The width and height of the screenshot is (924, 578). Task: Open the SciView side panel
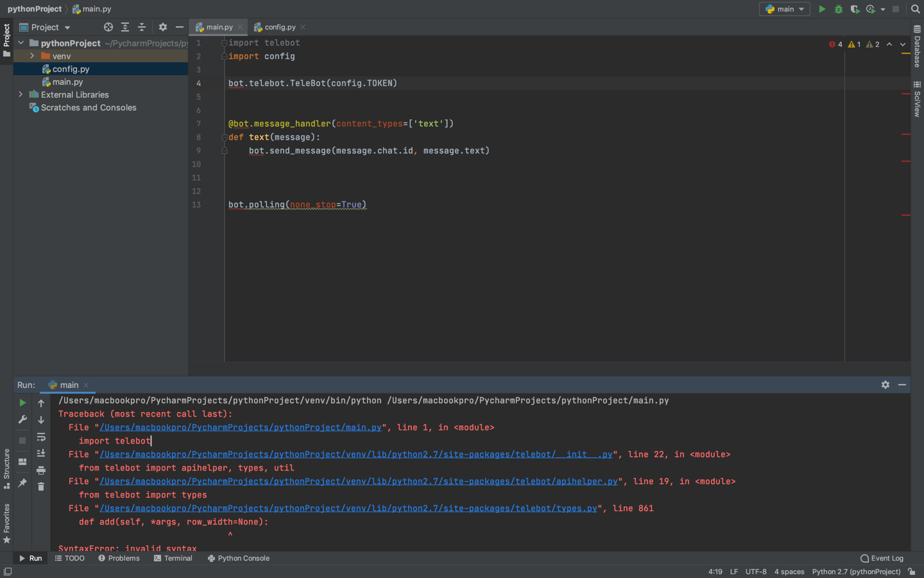click(917, 99)
